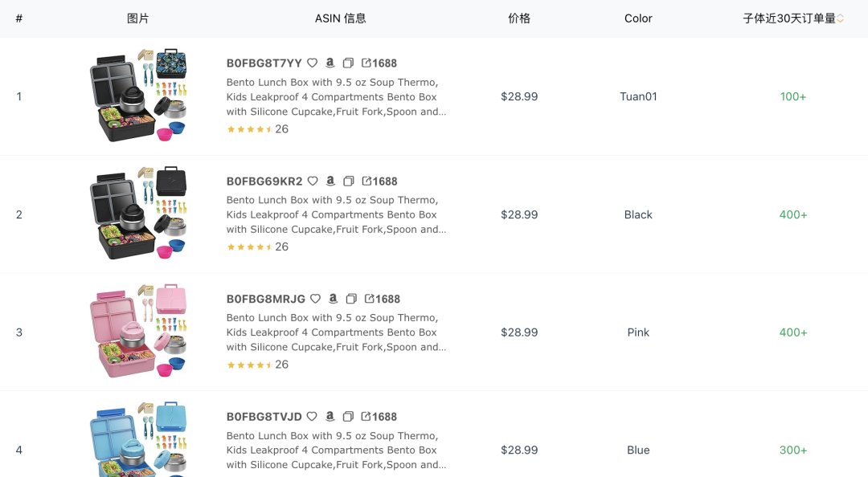Click the Amazon icon for B0FBG69KR2
Image resolution: width=868 pixels, height=477 pixels.
tap(330, 181)
